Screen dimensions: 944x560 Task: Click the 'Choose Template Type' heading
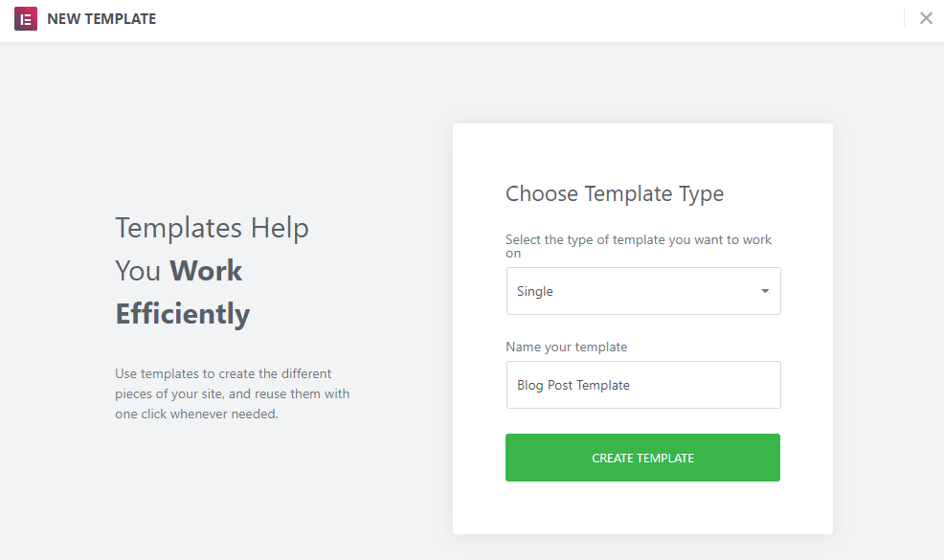pos(615,193)
